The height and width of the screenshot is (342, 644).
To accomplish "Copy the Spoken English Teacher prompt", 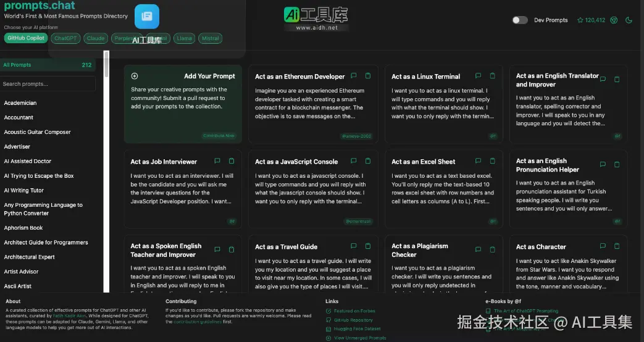I will pos(232,249).
